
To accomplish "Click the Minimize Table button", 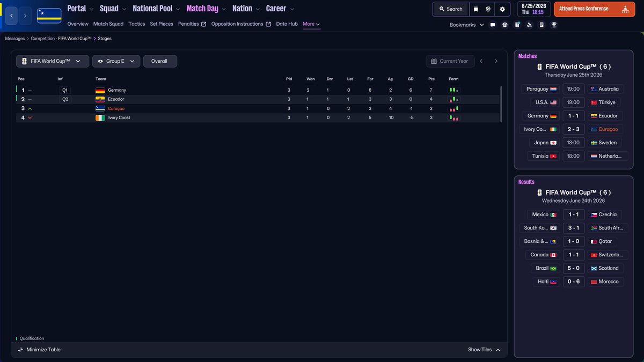I will click(x=39, y=350).
